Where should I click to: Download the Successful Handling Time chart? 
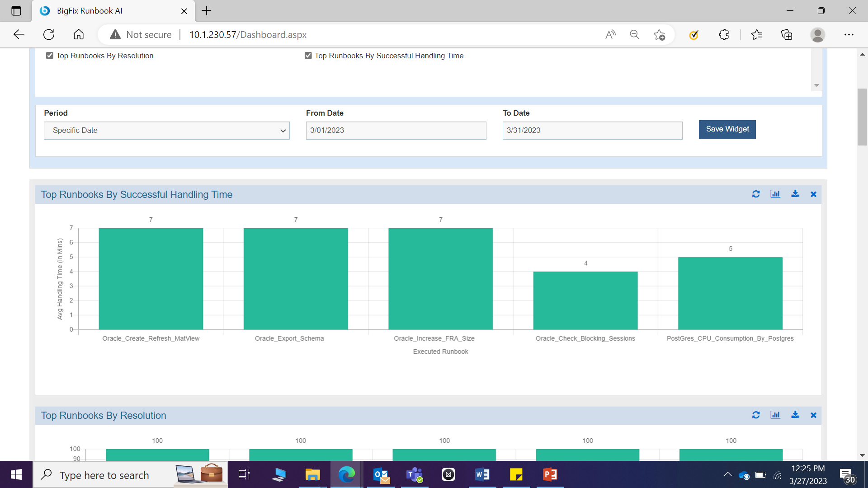(x=795, y=194)
